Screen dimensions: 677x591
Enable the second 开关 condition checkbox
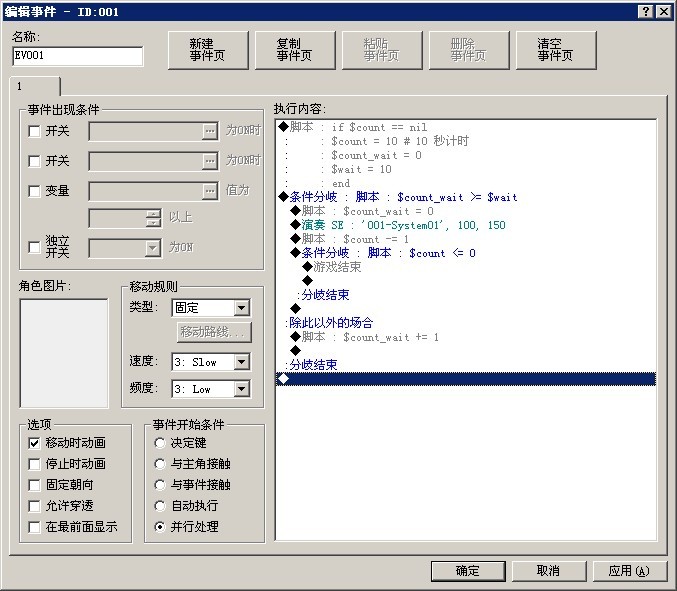click(34, 161)
